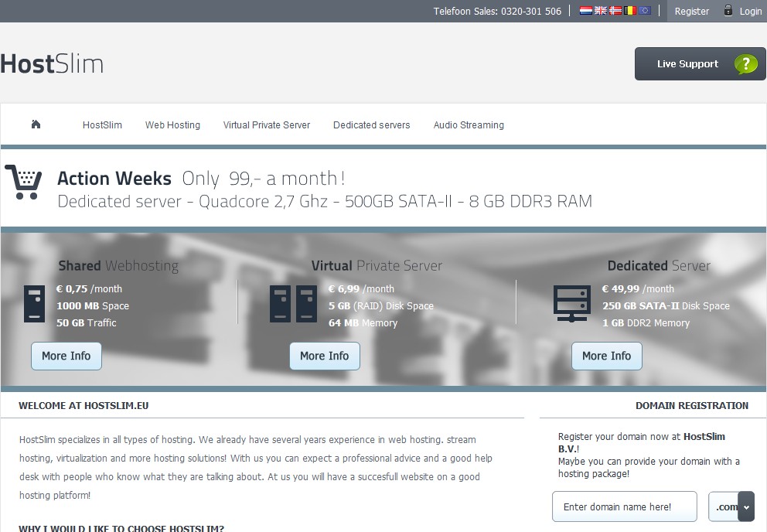767x532 pixels.
Task: Click the HostSlim logo
Action: pyautogui.click(x=52, y=64)
